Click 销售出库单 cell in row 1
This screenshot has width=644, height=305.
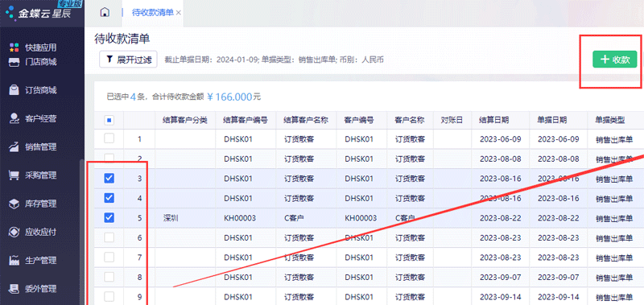point(614,139)
